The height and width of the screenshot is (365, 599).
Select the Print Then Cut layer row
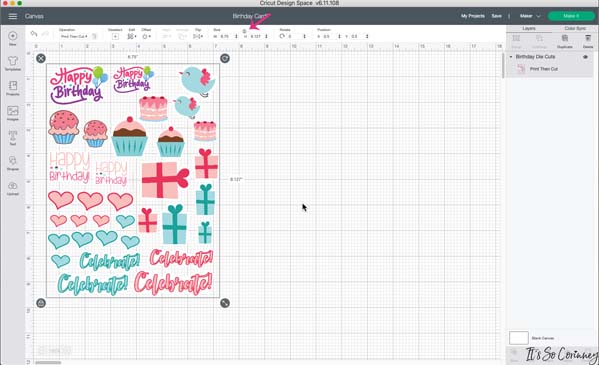pos(550,69)
